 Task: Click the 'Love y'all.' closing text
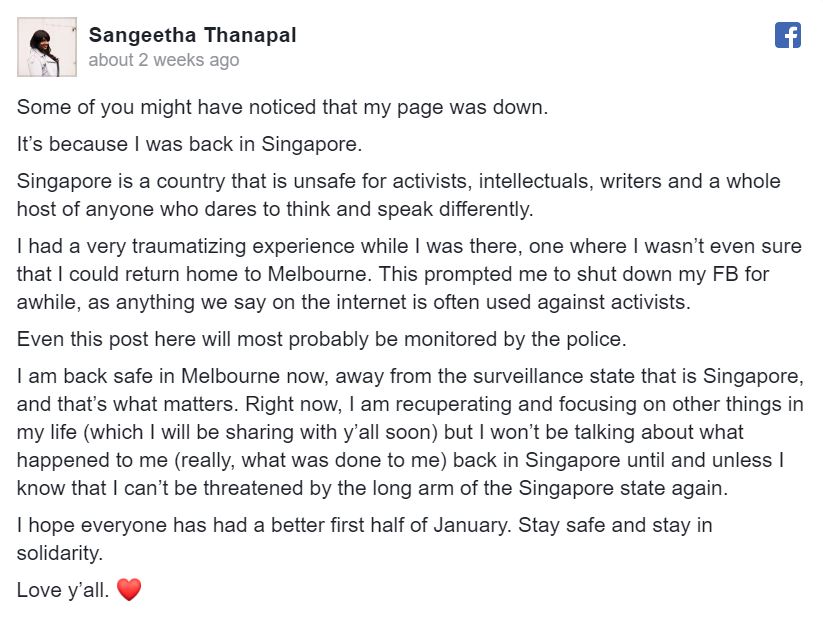tap(63, 591)
